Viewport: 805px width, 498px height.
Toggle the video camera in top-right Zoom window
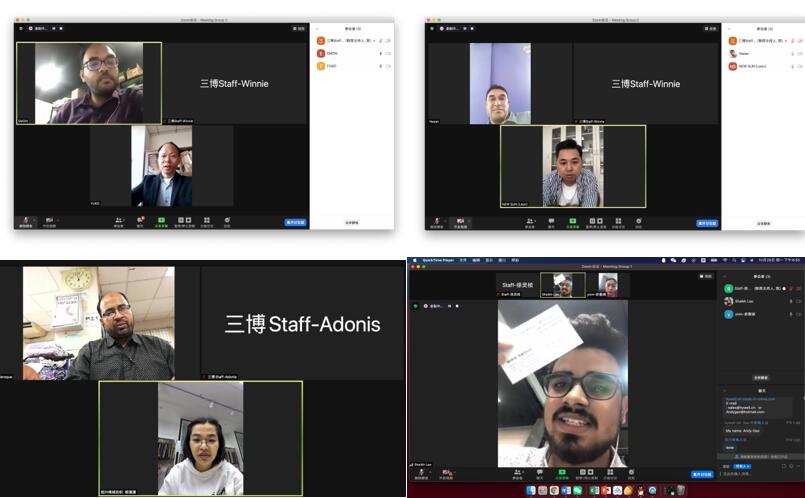point(460,221)
